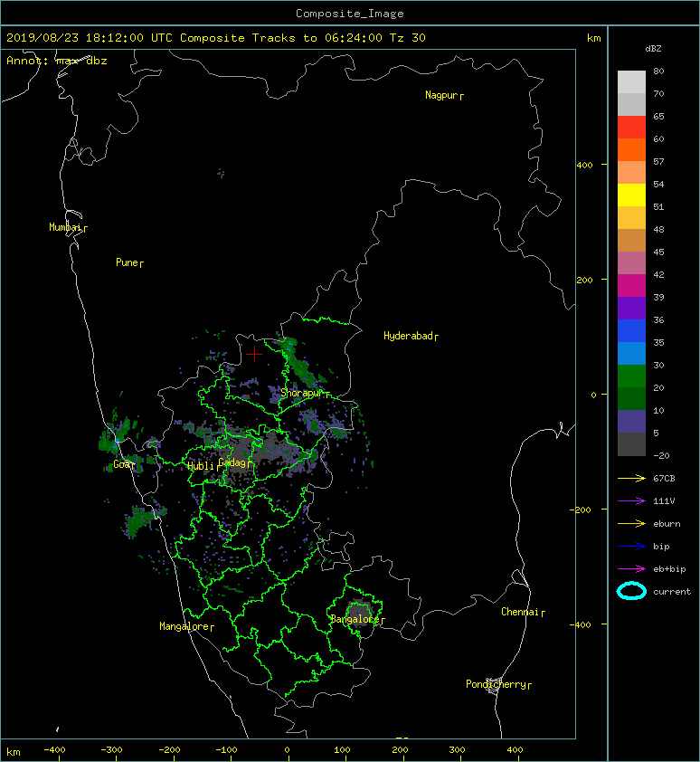Click the 'Annot: max dbz' annotation text
Screen dimensions: 700x762
click(57, 61)
